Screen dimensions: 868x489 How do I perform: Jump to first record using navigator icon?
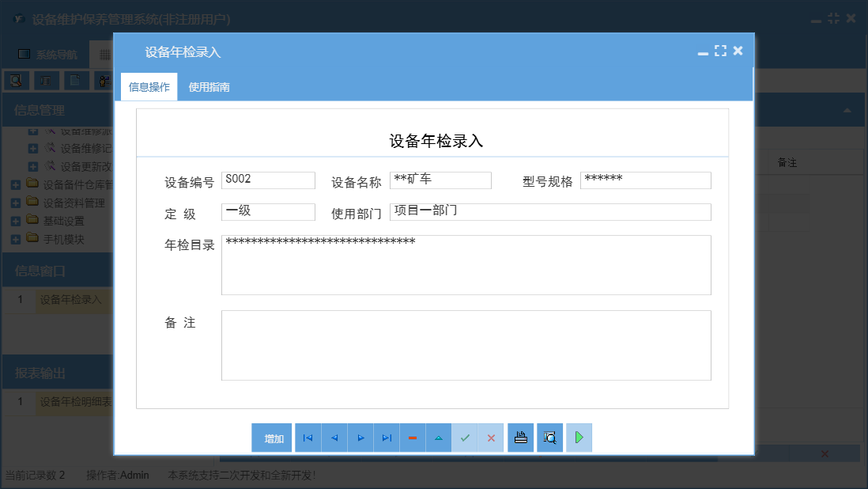(308, 437)
